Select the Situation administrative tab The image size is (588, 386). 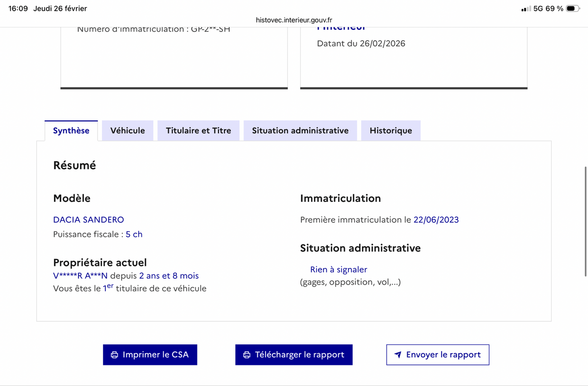(x=300, y=131)
